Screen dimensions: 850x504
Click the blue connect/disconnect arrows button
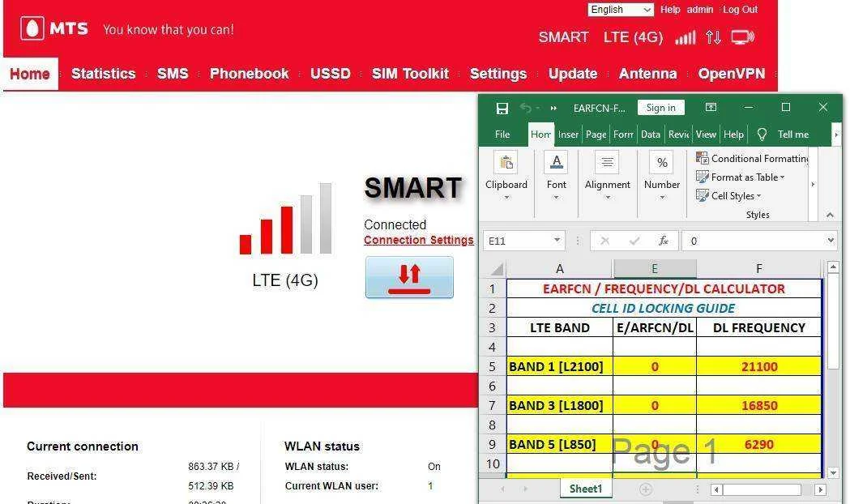409,277
